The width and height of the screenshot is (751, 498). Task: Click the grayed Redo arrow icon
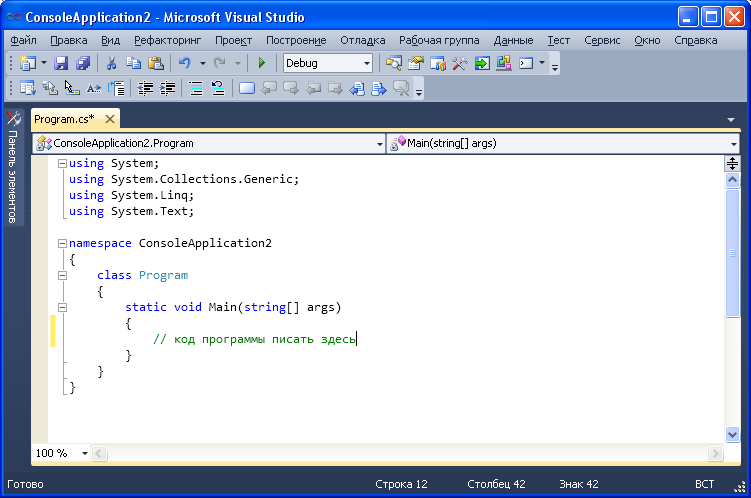(x=220, y=63)
